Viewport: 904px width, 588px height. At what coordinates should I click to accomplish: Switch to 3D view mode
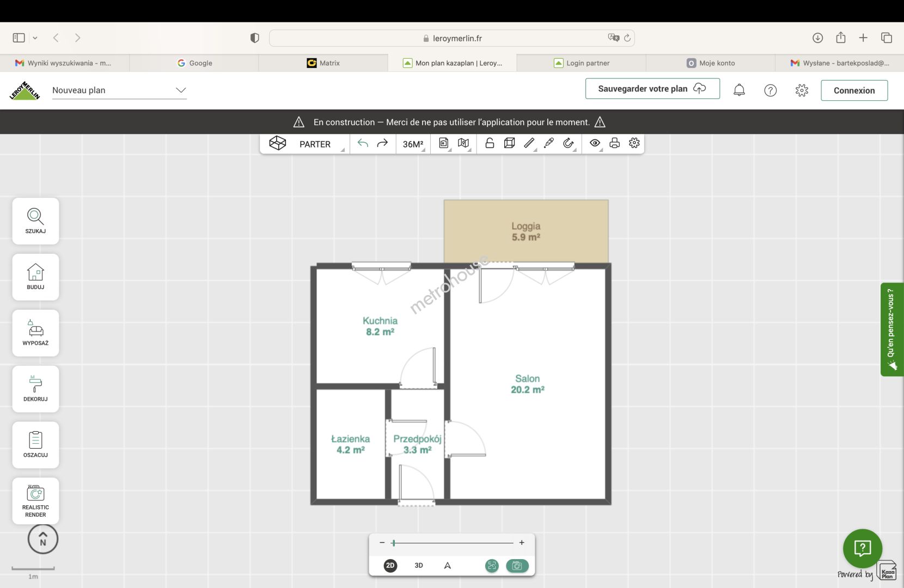[x=419, y=565]
